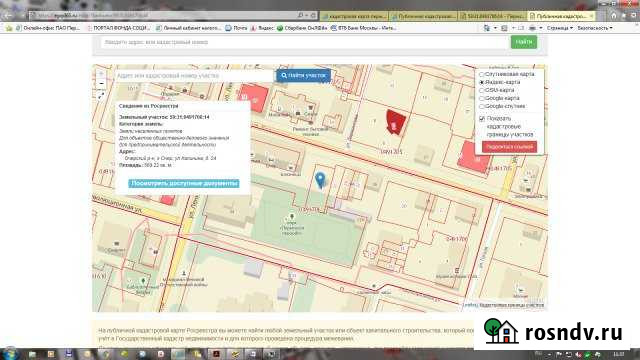Click the green Найти button
The height and width of the screenshot is (360, 640).
(524, 42)
